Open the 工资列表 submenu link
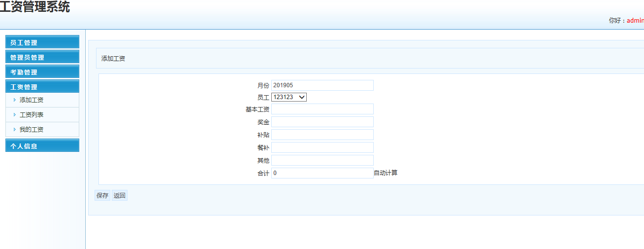Image resolution: width=644 pixels, height=249 pixels. point(32,115)
